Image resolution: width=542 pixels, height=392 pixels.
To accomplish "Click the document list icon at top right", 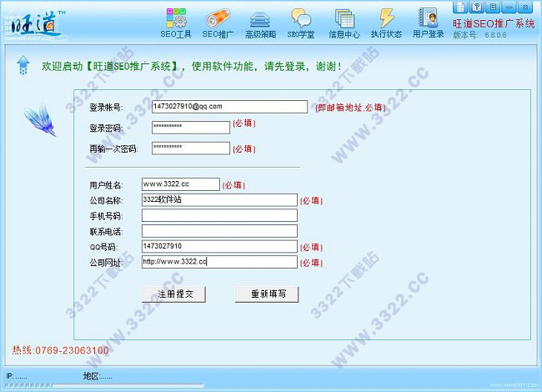I will [x=460, y=7].
